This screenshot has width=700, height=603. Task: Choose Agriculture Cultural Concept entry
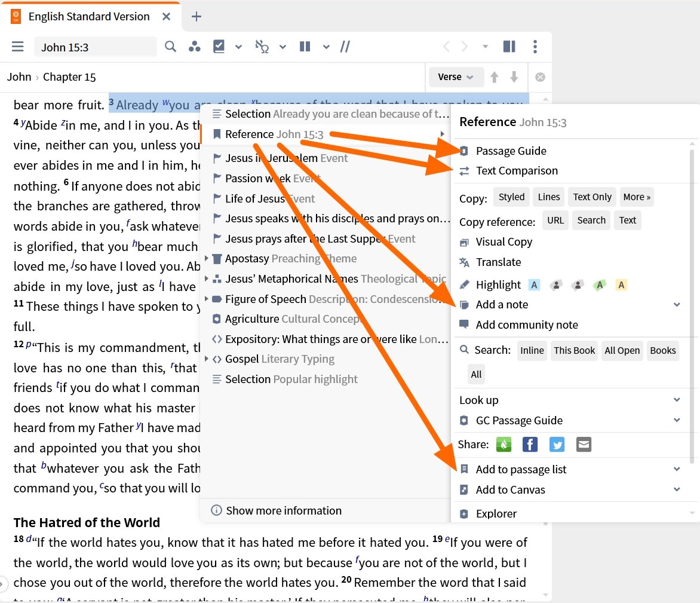(x=326, y=319)
